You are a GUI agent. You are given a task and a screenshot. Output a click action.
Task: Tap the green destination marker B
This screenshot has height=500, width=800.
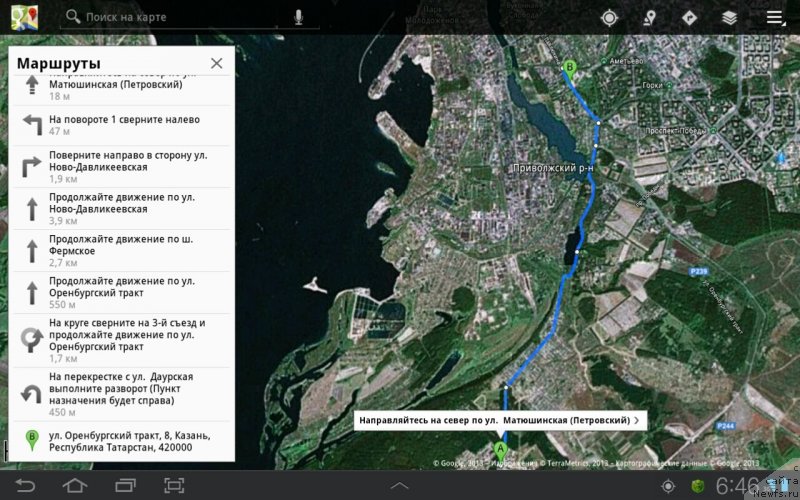coord(570,69)
